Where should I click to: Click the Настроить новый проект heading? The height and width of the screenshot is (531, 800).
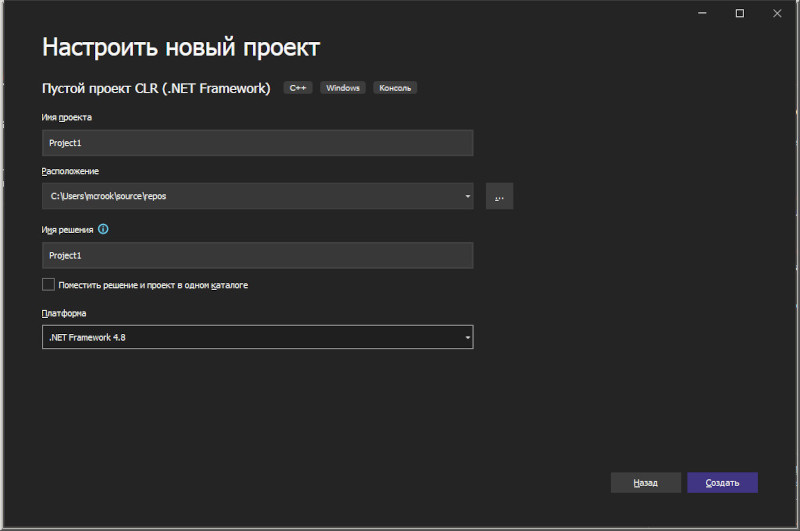(x=181, y=47)
